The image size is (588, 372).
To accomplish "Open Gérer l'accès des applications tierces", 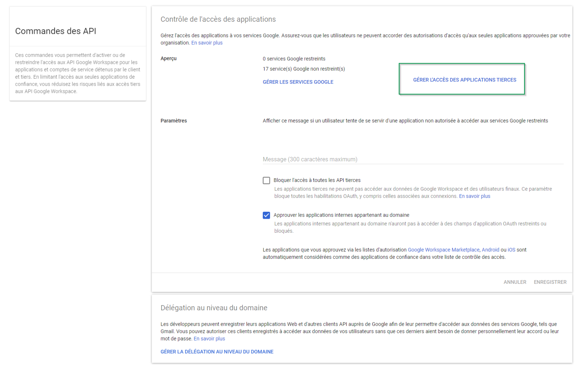I will [x=464, y=80].
